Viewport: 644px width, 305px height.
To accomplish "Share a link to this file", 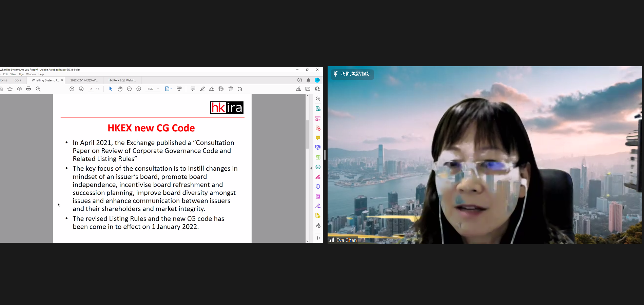I will [x=298, y=89].
